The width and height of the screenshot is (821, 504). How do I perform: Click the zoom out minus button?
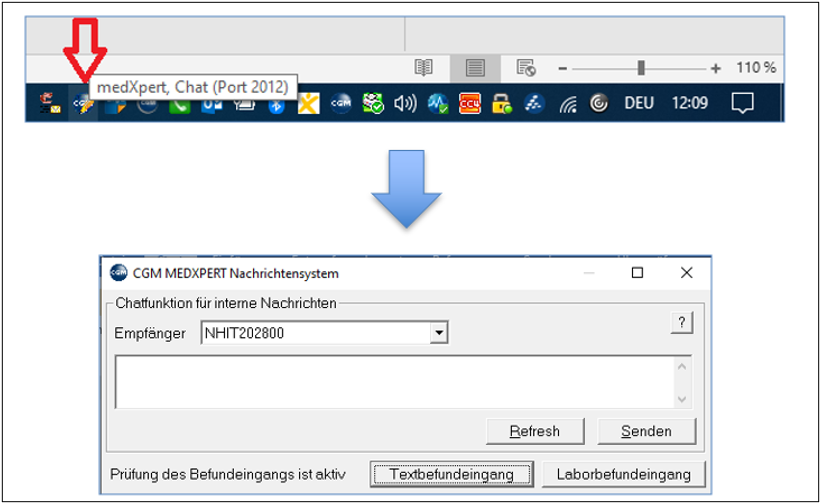coord(562,69)
